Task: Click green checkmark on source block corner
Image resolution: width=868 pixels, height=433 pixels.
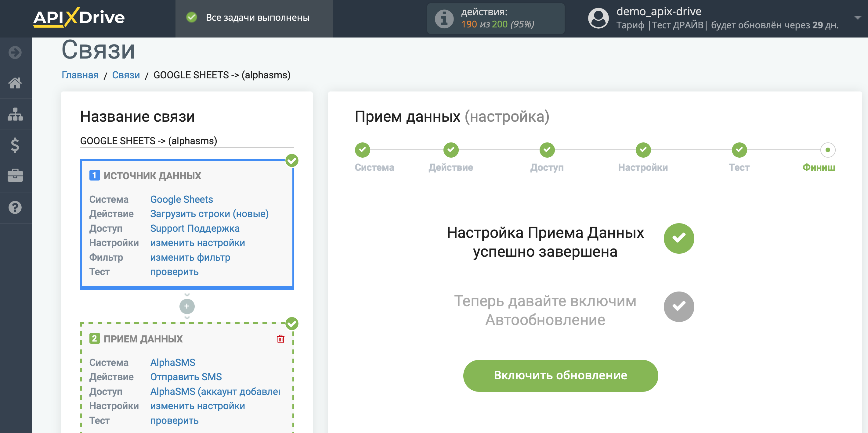Action: pyautogui.click(x=292, y=161)
